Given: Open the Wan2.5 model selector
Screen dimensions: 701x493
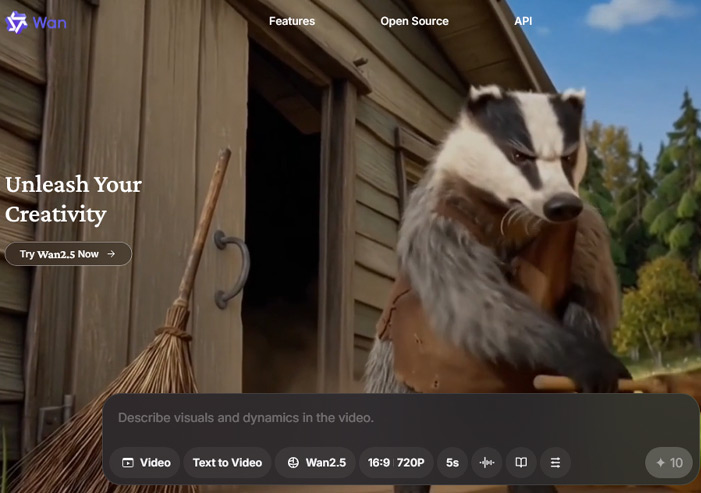Looking at the screenshot, I should [325, 462].
